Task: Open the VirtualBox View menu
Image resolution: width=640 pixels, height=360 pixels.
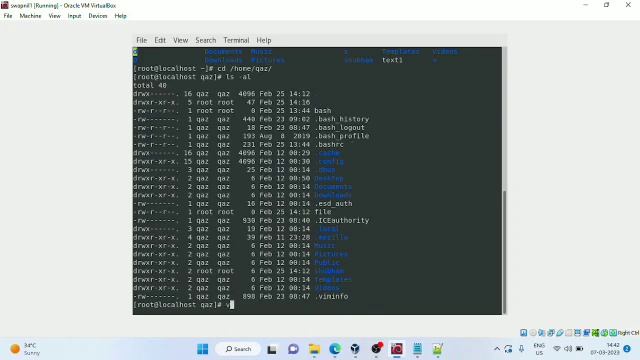Action: click(54, 16)
